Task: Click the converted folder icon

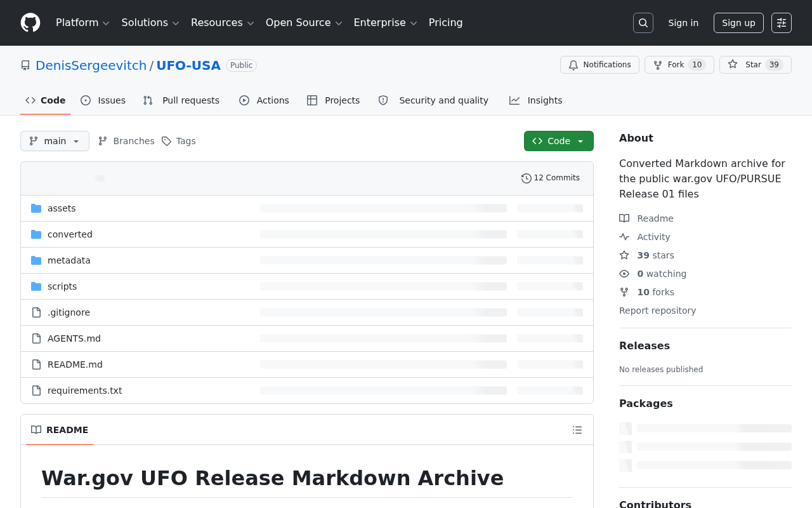Action: 36,234
